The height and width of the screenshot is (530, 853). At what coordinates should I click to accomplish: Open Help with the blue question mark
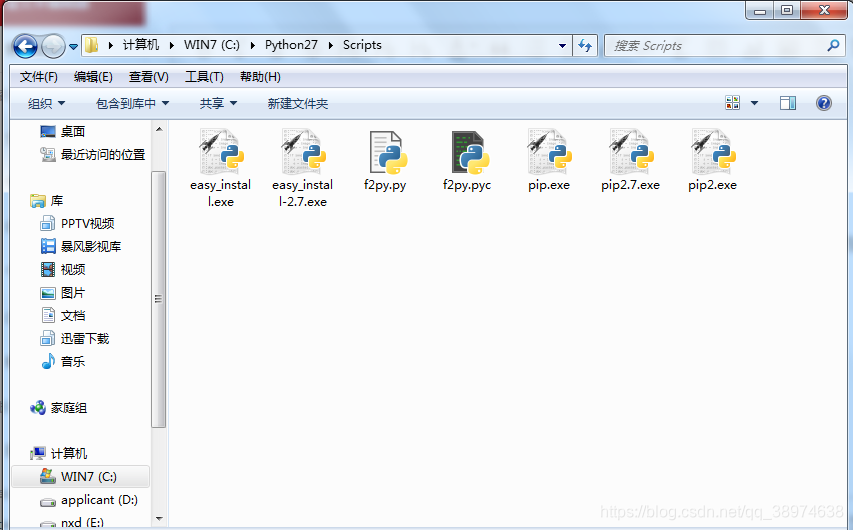pos(824,103)
